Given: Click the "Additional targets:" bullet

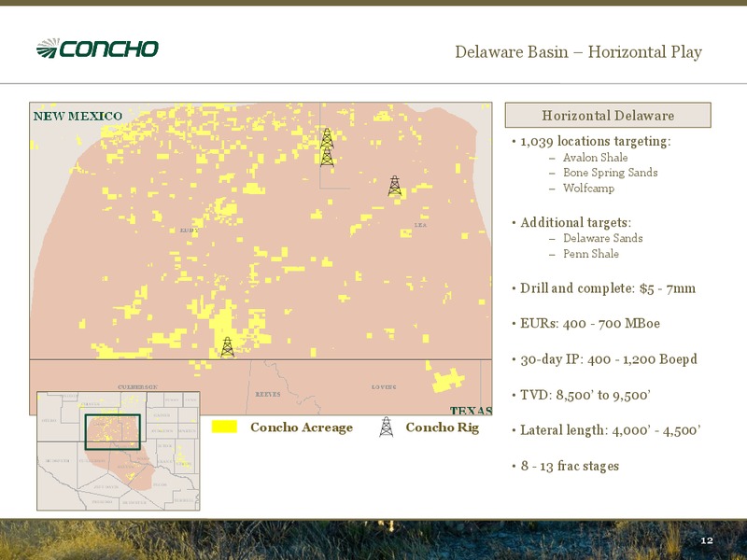Looking at the screenshot, I should [575, 222].
